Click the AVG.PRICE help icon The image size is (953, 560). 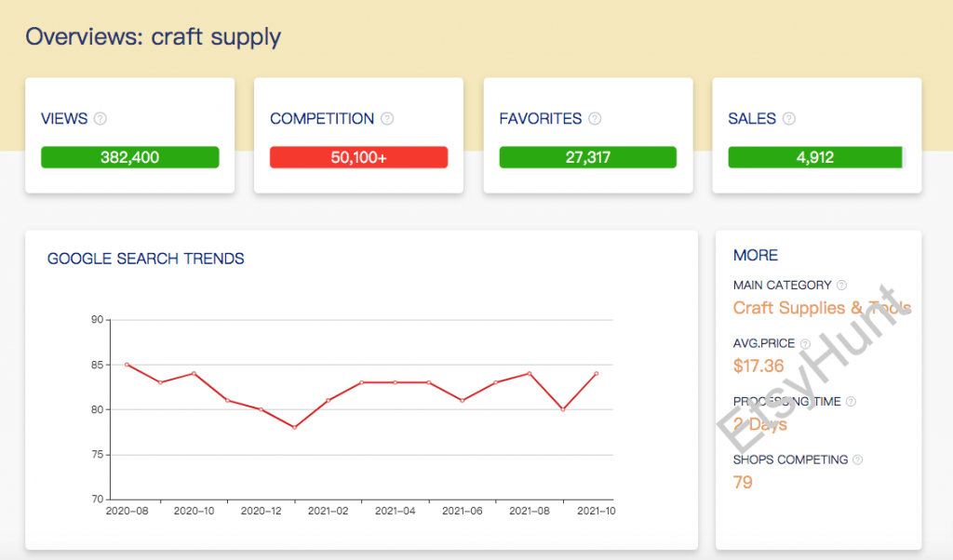tap(805, 343)
